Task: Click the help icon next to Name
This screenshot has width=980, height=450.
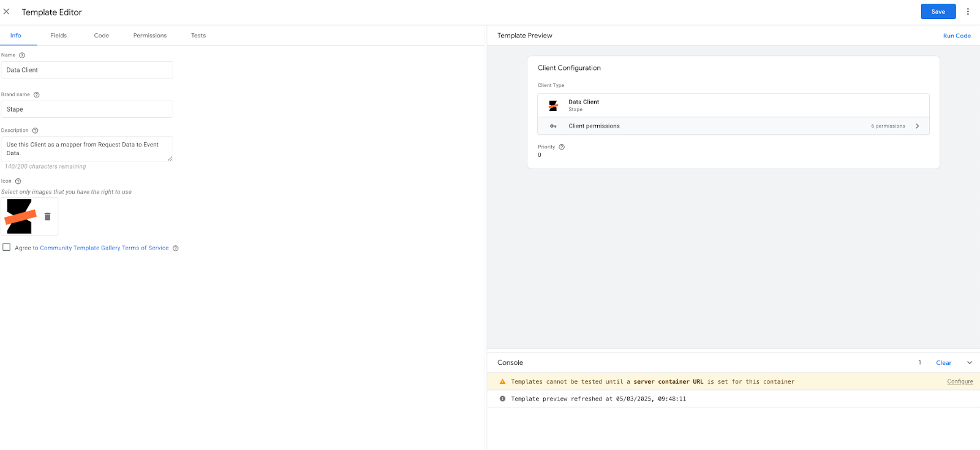Action: pyautogui.click(x=22, y=55)
